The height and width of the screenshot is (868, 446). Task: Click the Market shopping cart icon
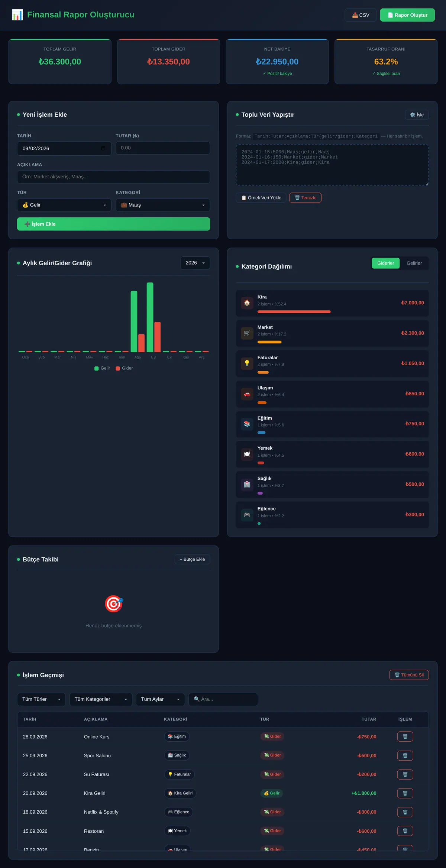(x=247, y=333)
